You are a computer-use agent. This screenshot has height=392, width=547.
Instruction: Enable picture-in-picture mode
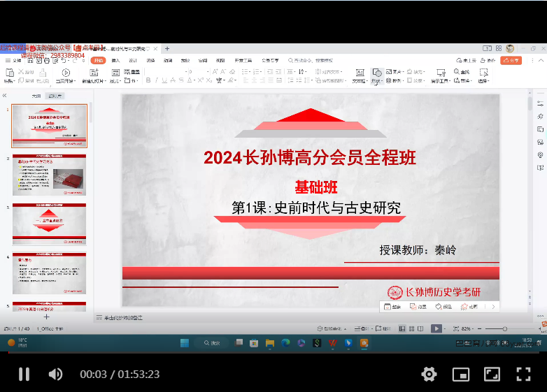click(460, 375)
